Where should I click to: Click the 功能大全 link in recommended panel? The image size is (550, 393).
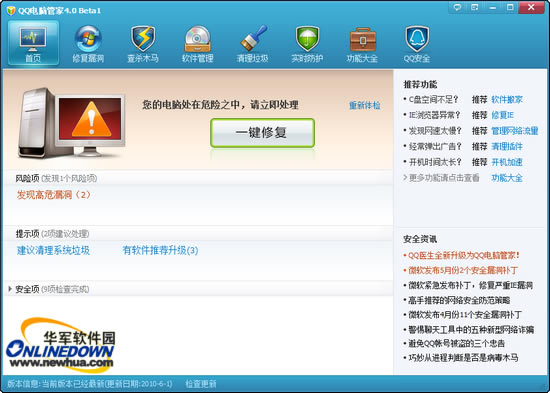[507, 178]
